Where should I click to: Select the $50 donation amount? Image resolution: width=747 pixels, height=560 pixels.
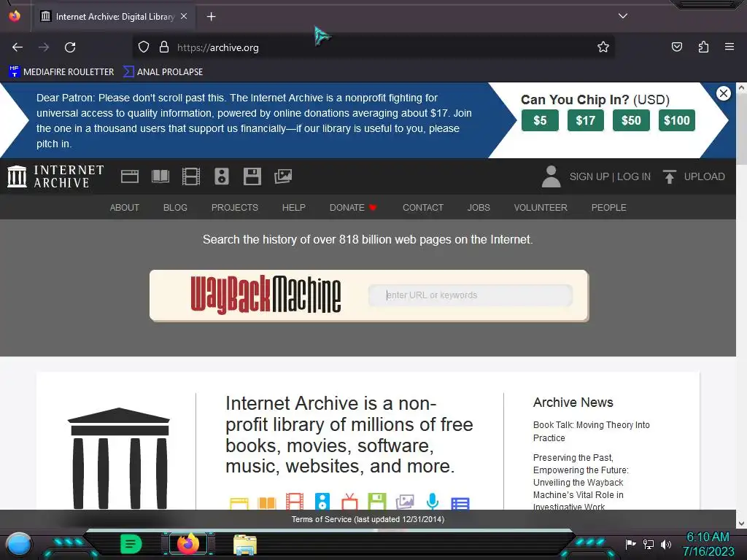pos(631,120)
